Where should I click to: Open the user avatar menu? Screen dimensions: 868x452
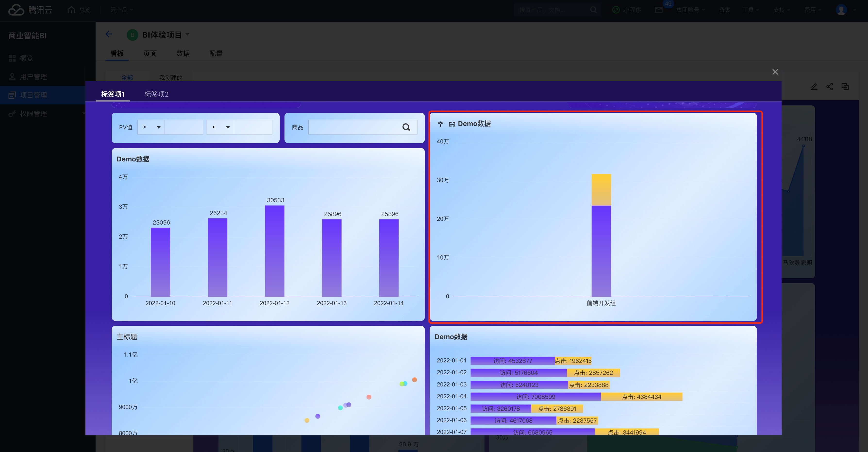(x=841, y=10)
